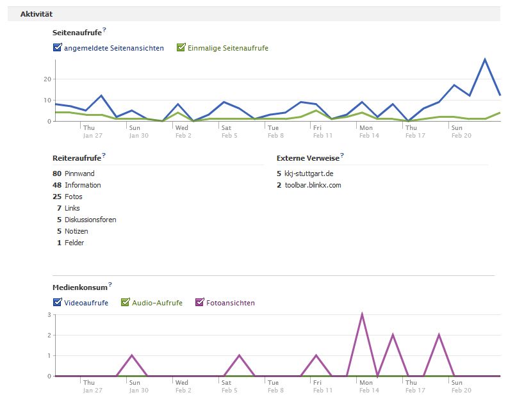
Task: Open help icon beside Medienkonsum
Action: [x=110, y=284]
